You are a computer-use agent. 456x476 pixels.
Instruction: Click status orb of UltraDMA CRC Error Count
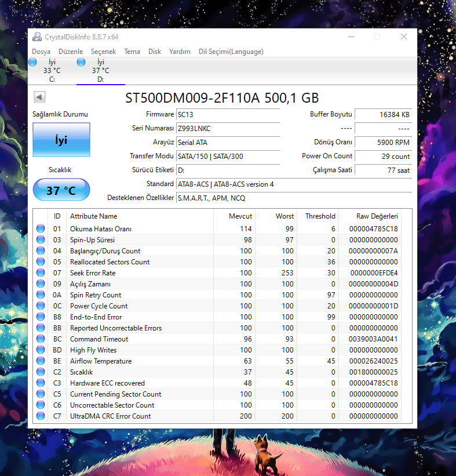point(41,416)
